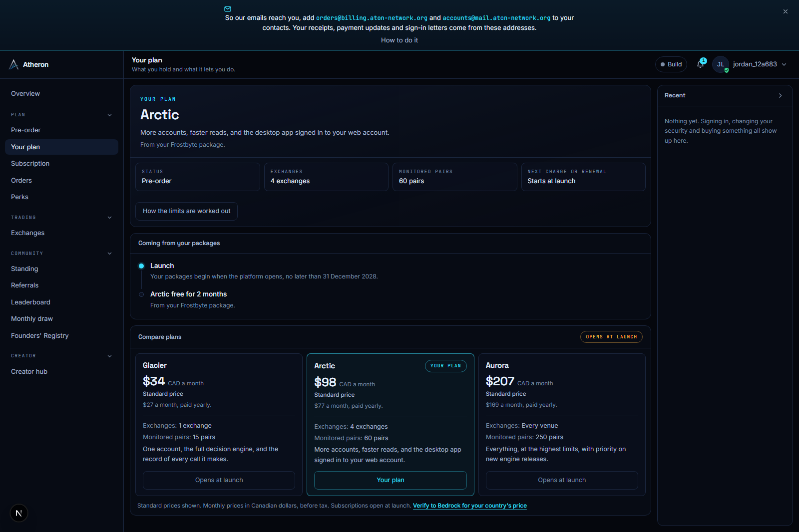The width and height of the screenshot is (799, 532).
Task: Click the Arctic Your plan button
Action: click(x=391, y=480)
